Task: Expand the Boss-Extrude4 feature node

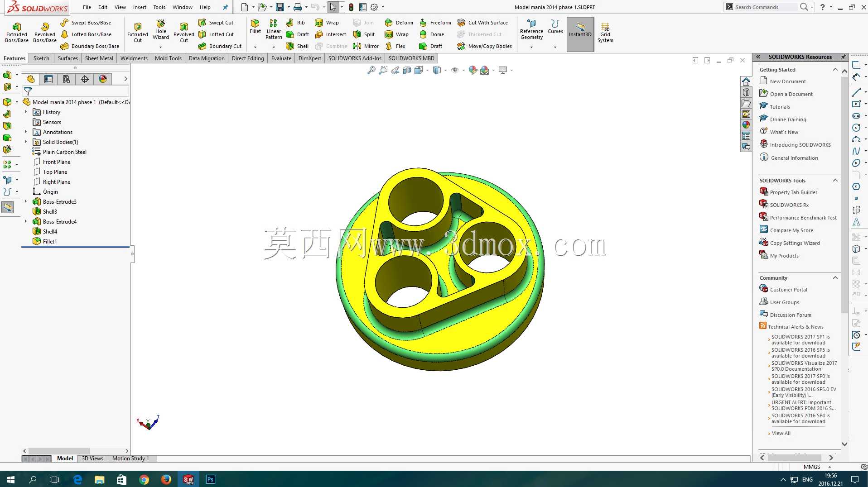Action: [x=26, y=221]
